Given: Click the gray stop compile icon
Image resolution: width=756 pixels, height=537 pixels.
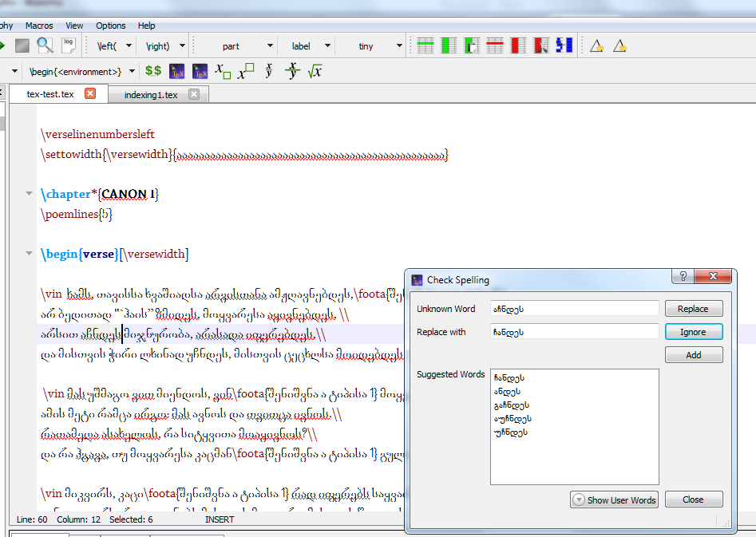Looking at the screenshot, I should tap(22, 45).
